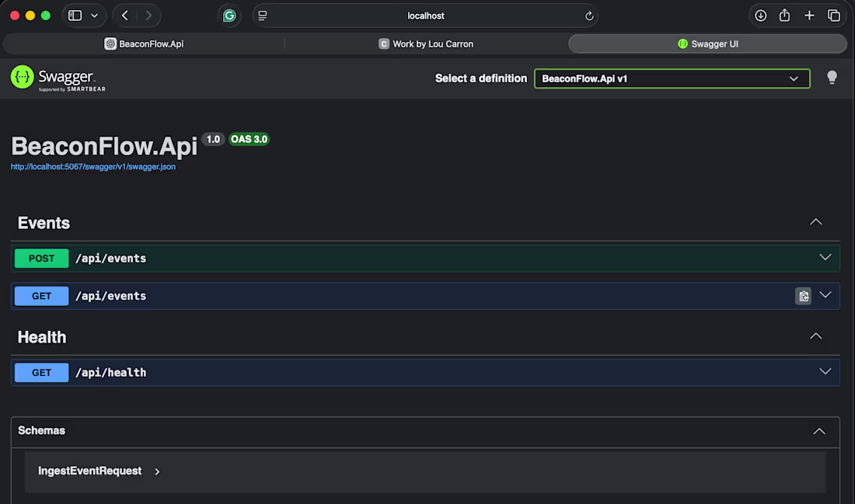Reload the page via the refresh icon
This screenshot has width=855, height=504.
click(588, 15)
